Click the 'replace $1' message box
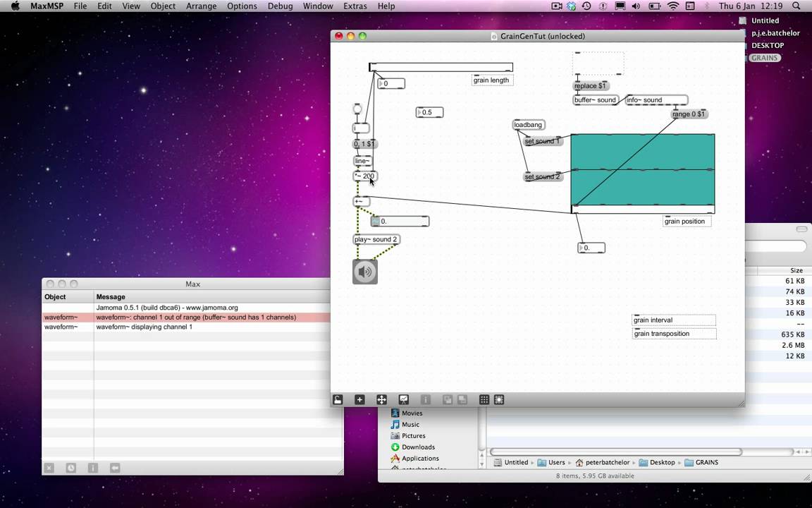The height and width of the screenshot is (508, 812). point(591,86)
